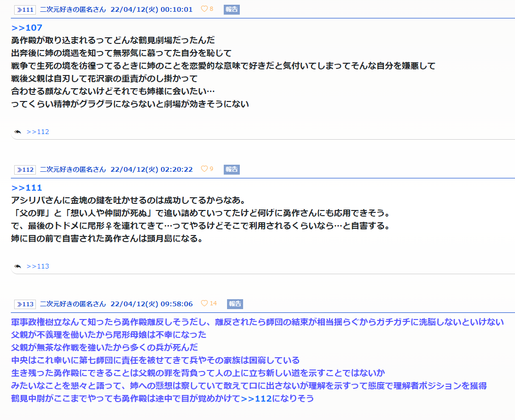Image resolution: width=515 pixels, height=420 pixels.
Task: Click the »112 post number badge
Action: click(x=25, y=169)
